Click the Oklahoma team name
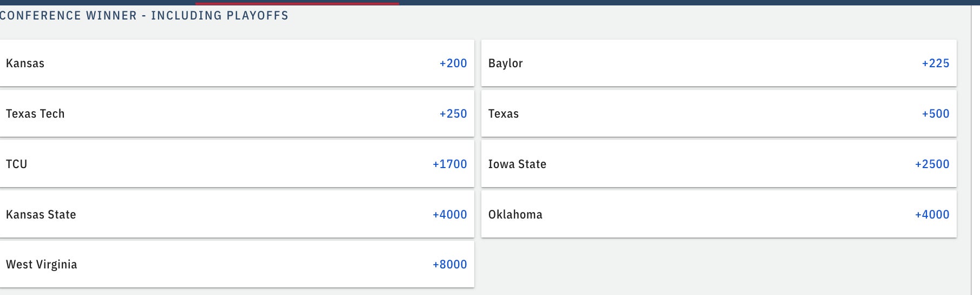Screen dimensions: 980x295 pyautogui.click(x=515, y=215)
